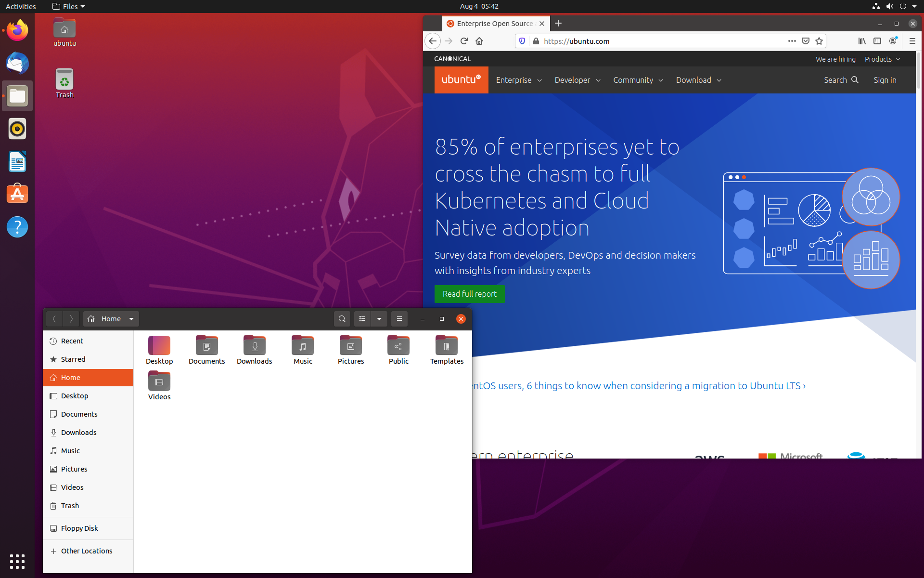Viewport: 924px width, 578px height.
Task: Click We are hiring link
Action: 835,59
